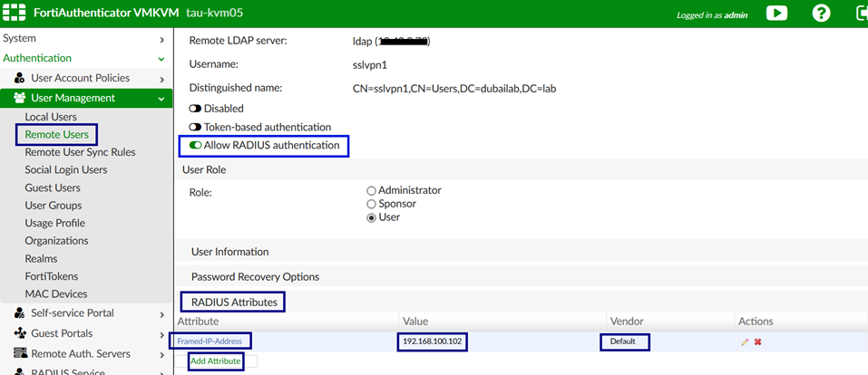Choose the Sponsor role option
868x375 pixels.
pos(371,204)
